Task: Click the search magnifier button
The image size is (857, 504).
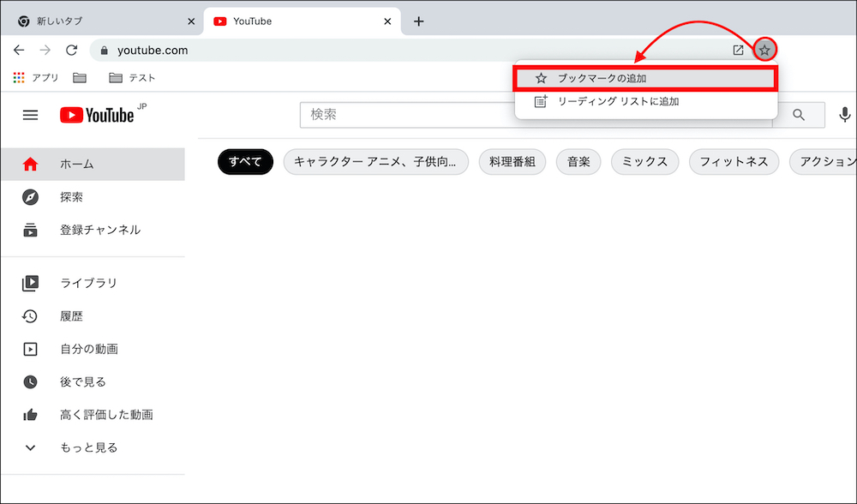Action: point(799,115)
